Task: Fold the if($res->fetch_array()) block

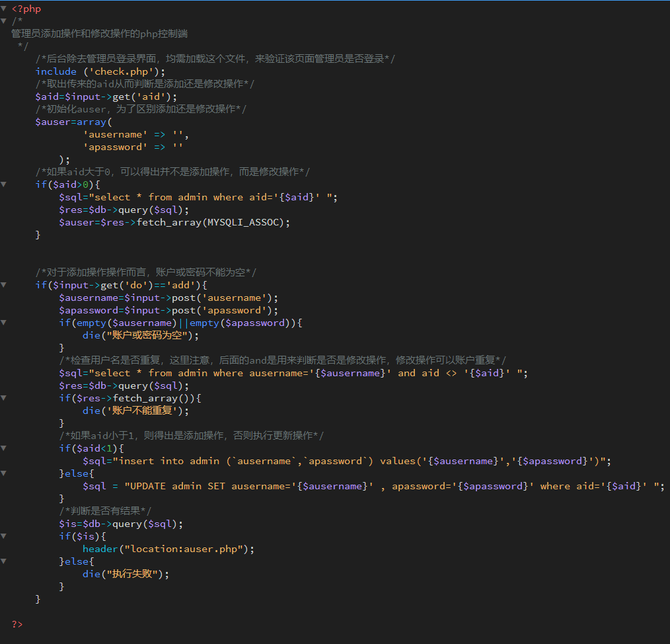Action: tap(3, 398)
